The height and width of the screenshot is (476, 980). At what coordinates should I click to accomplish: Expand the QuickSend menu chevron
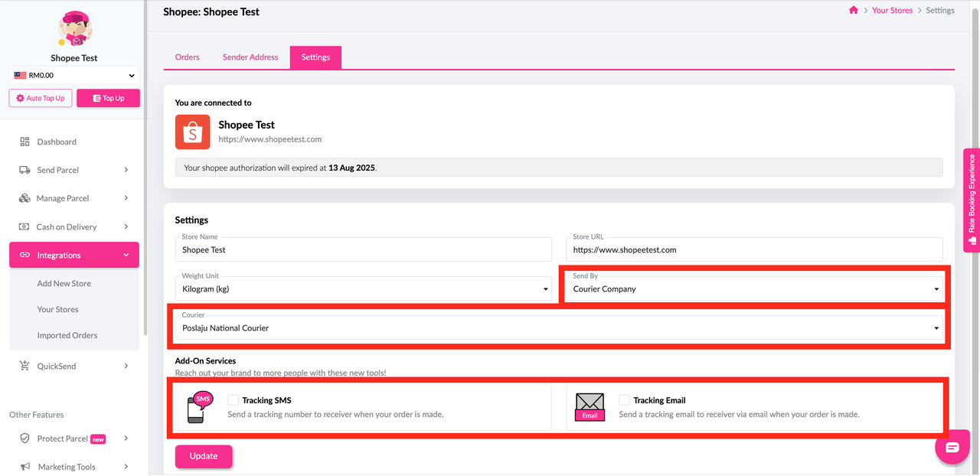click(x=126, y=366)
